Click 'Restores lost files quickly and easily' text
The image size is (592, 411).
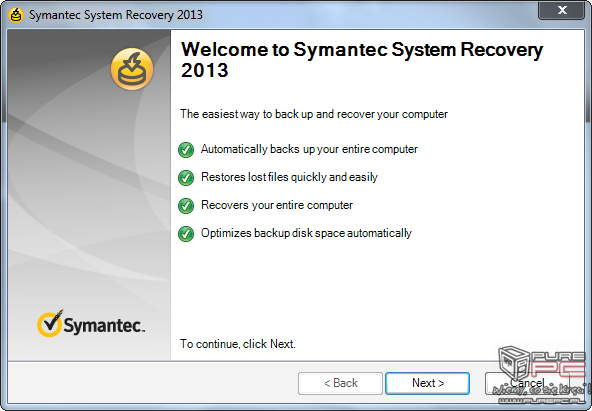coord(289,177)
